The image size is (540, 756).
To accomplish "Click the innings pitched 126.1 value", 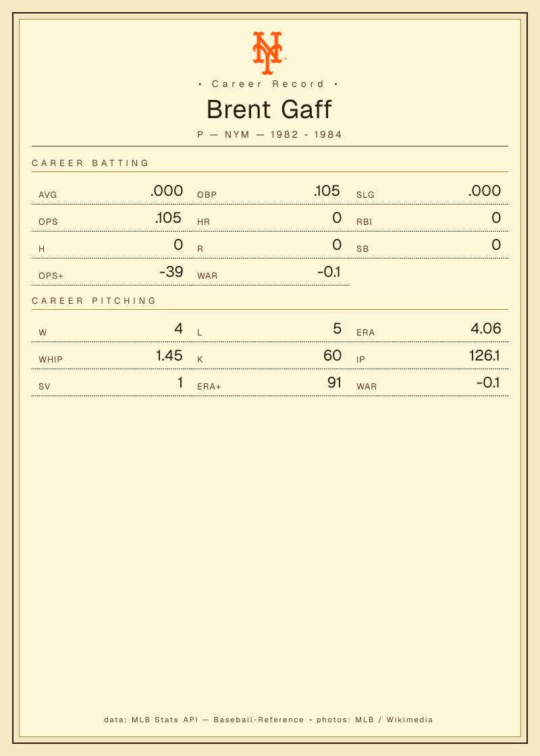I will coord(485,355).
